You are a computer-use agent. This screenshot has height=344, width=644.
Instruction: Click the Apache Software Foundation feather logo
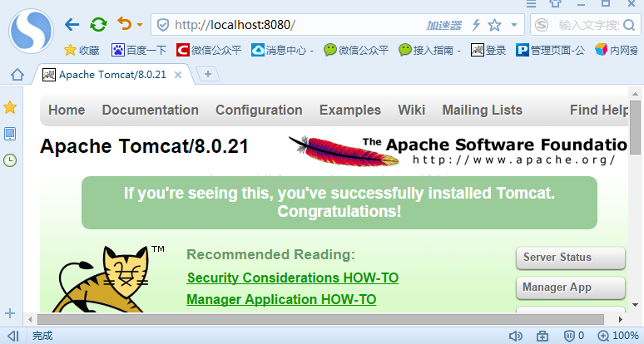pyautogui.click(x=458, y=150)
